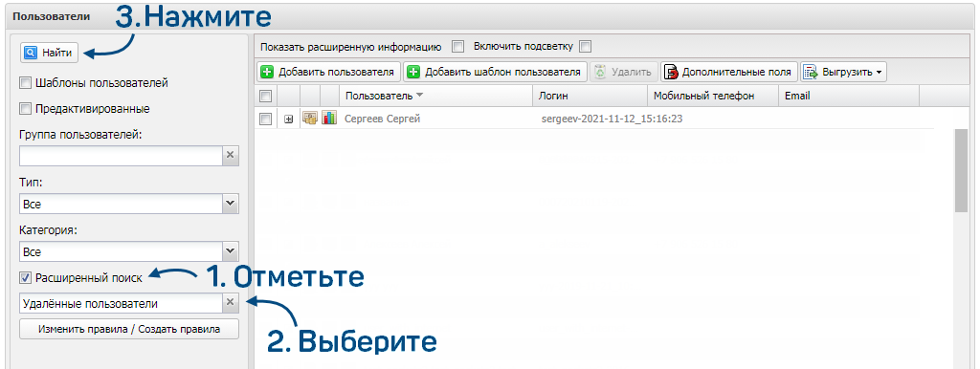Click the green plus icon of Добавить шаблон пользователя
Screen dimensions: 980x369
[x=413, y=72]
